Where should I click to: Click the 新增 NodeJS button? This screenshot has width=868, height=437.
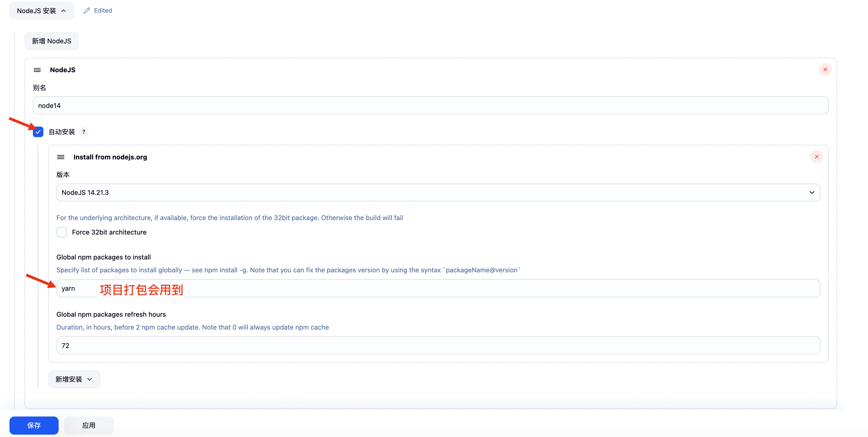pos(52,41)
